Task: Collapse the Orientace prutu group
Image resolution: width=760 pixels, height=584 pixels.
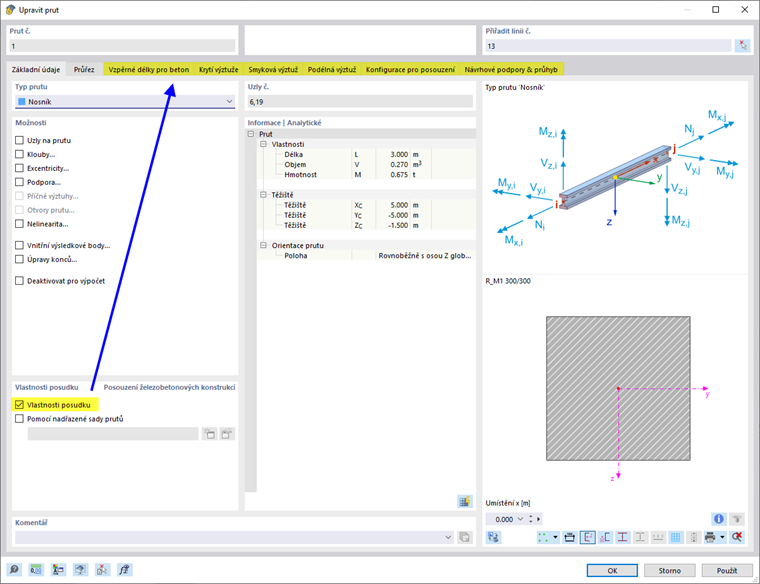Action: pos(263,246)
